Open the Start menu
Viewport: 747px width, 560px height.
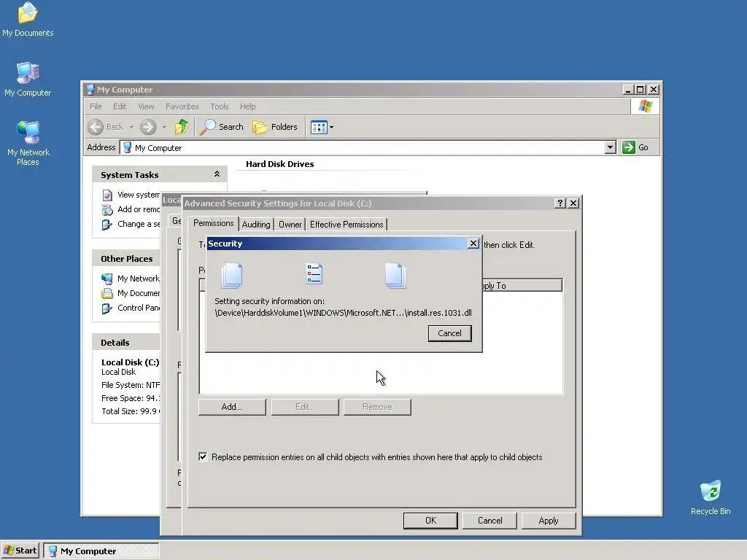tap(20, 551)
